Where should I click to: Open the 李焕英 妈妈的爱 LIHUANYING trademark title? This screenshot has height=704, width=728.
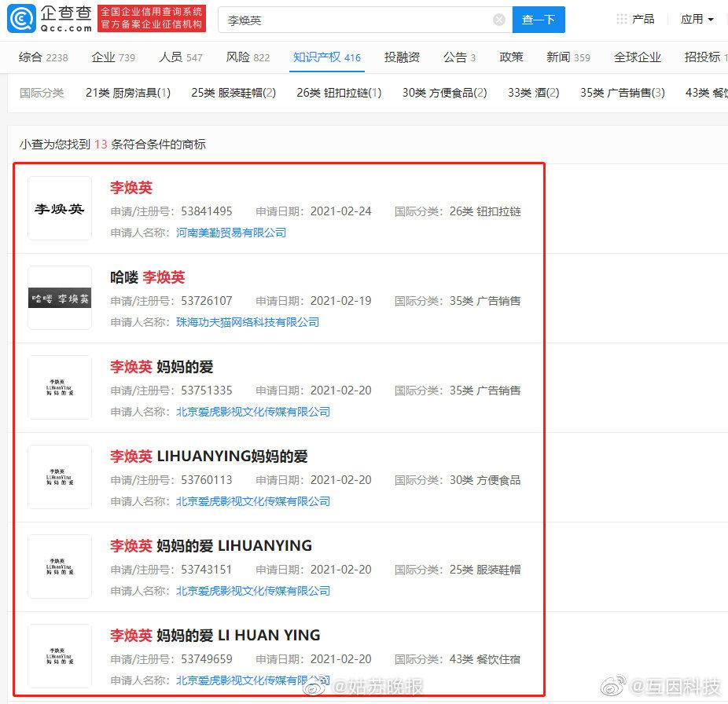[211, 546]
